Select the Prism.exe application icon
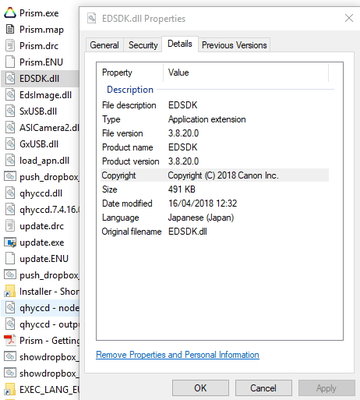Viewport: 360px width, 400px height. click(10, 13)
